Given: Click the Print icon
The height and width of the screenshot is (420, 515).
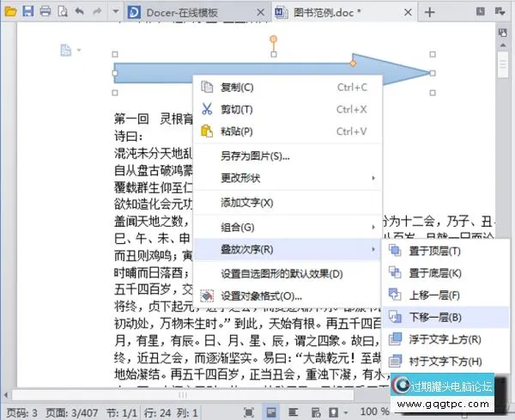Looking at the screenshot, I should point(45,11).
